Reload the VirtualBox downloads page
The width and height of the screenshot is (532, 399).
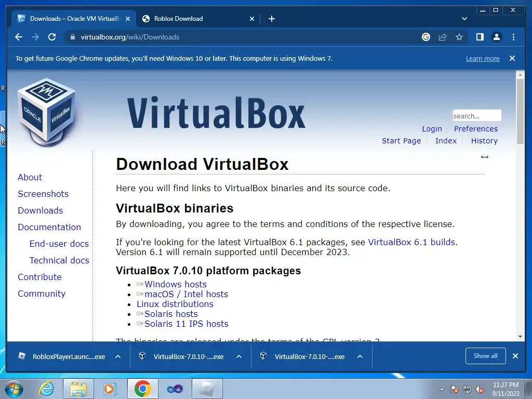(x=52, y=37)
